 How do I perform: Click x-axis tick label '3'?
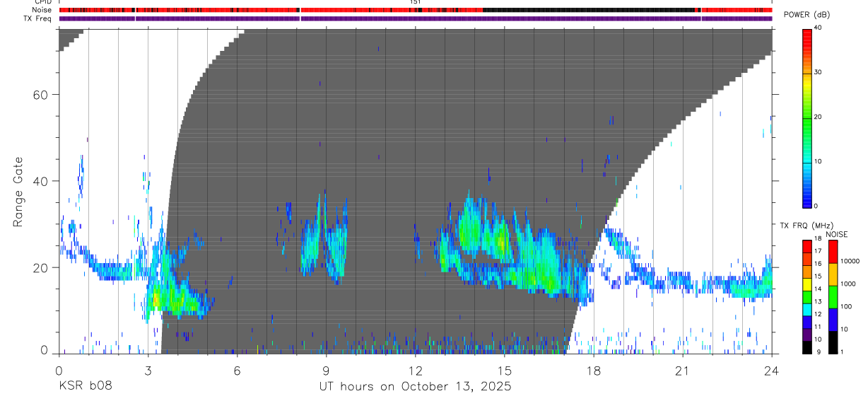148,371
